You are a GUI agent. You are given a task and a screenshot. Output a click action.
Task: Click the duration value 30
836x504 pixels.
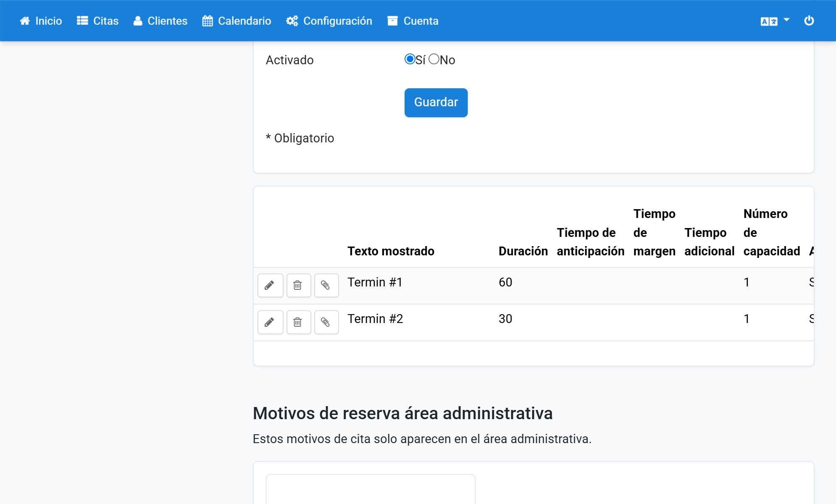(x=505, y=319)
